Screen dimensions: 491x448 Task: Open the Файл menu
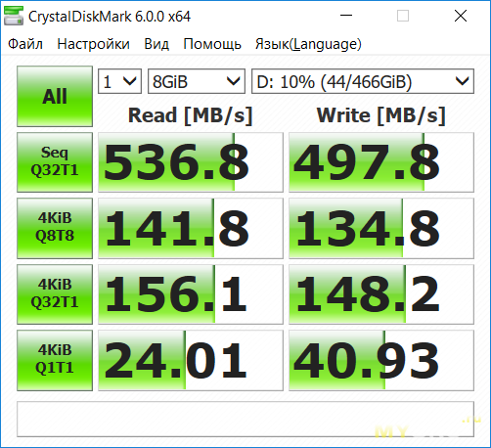coord(25,44)
